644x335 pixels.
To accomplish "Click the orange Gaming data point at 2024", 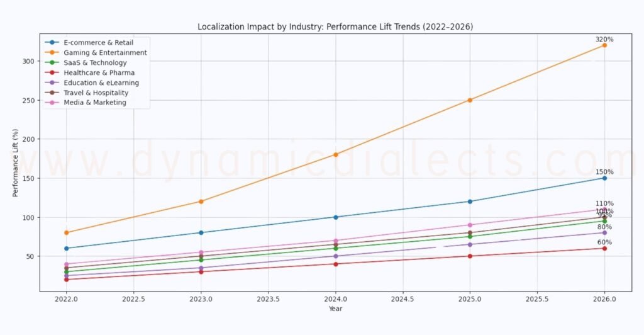I will click(336, 154).
